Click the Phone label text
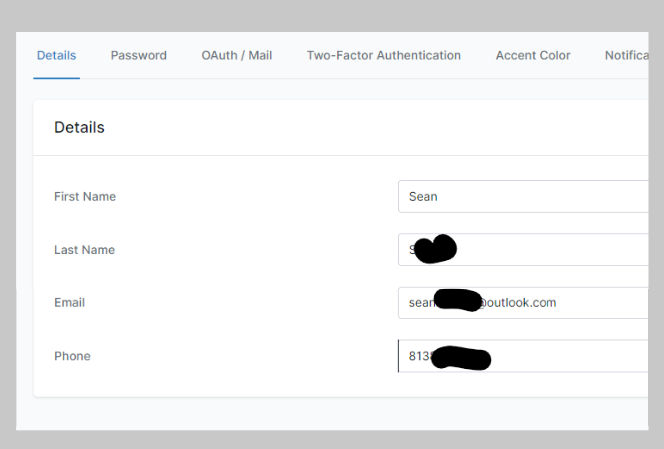The height and width of the screenshot is (449, 664). click(72, 356)
